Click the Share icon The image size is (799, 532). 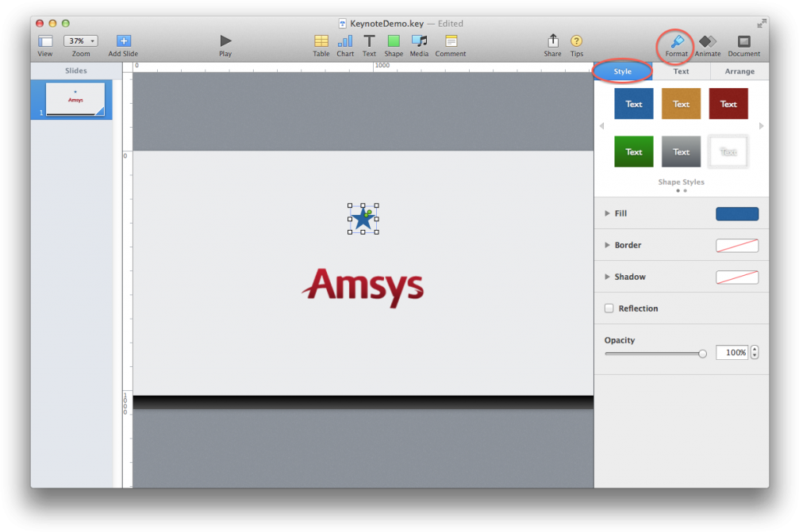click(x=552, y=41)
